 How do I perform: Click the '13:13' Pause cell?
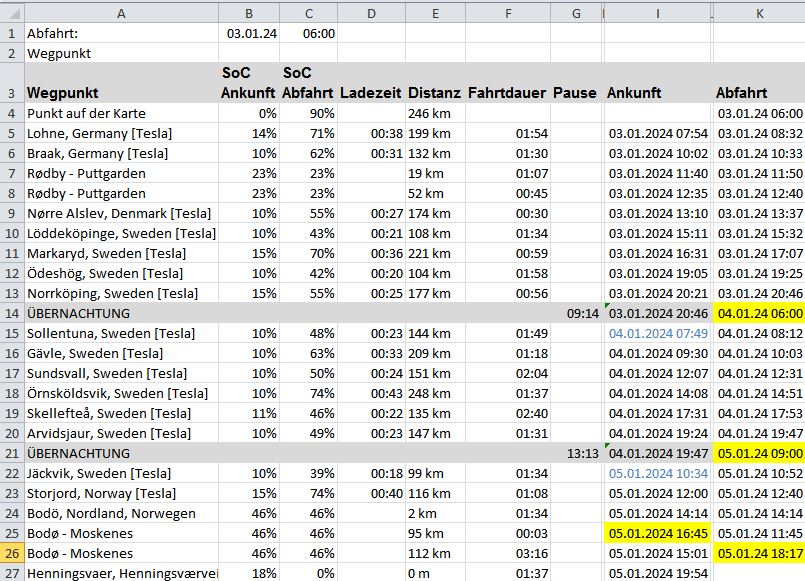[576, 453]
